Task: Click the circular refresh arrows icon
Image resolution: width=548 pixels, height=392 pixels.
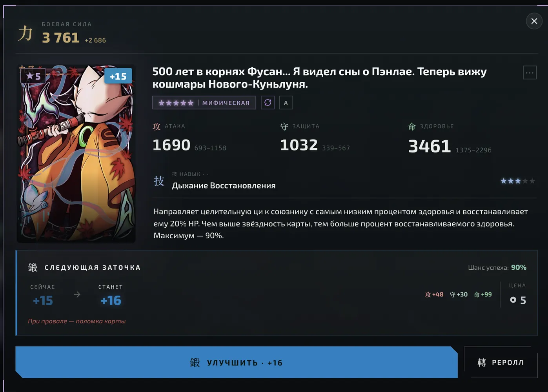Action: 268,103
